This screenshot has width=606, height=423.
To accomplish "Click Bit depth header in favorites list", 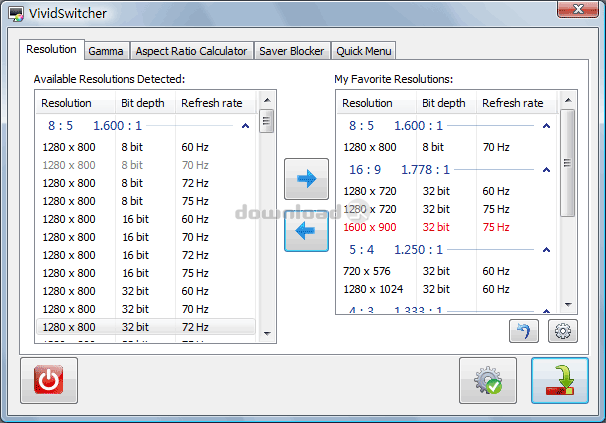I will pos(444,103).
